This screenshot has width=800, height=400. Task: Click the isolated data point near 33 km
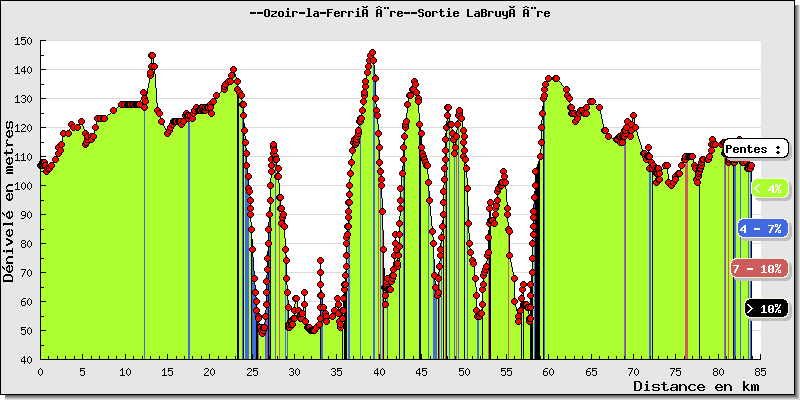pyautogui.click(x=320, y=261)
